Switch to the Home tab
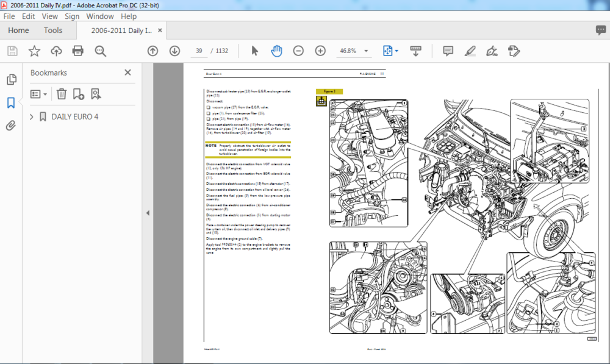Viewport: 610px width, 364px height. pos(18,30)
